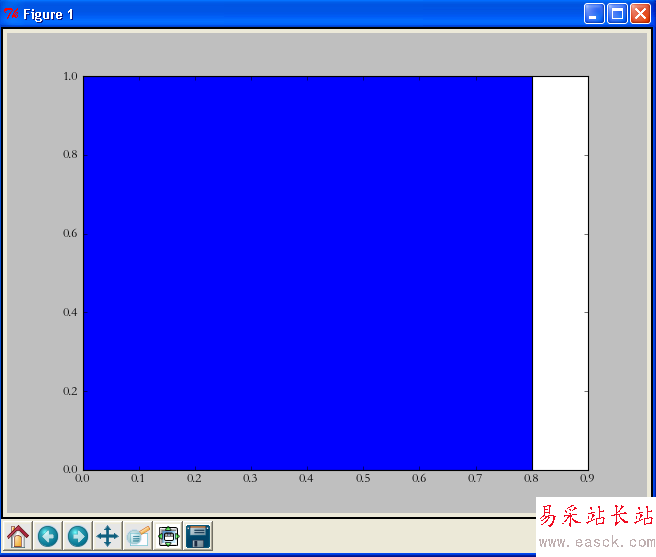
Task: Click the y-axis label 0.8
Action: pos(70,154)
